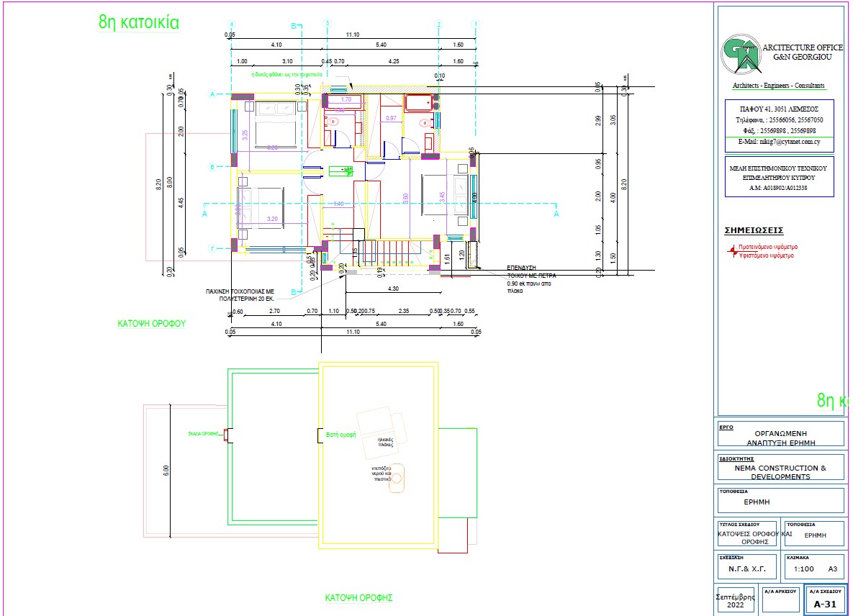This screenshot has height=616, width=853.
Task: Click the E-Mail nikig7@cytanet.com.cy line
Action: point(779,141)
